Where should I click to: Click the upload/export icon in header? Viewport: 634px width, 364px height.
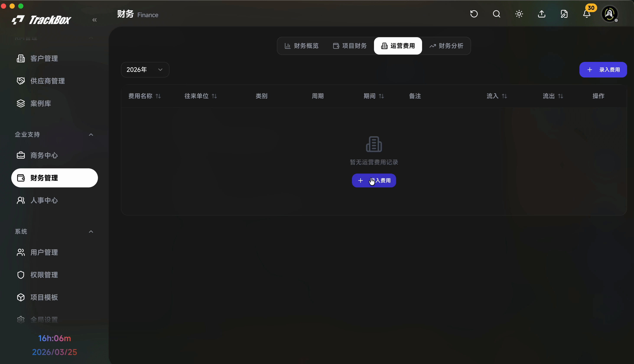[542, 14]
